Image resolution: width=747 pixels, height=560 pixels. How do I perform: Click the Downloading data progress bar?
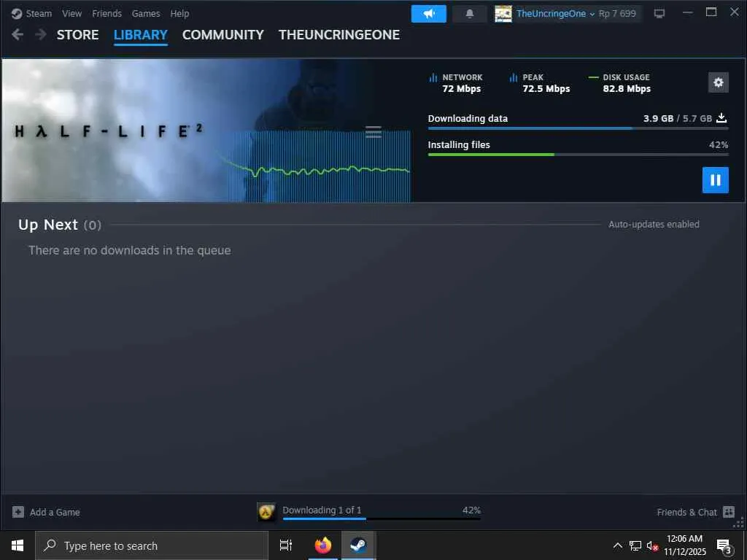click(x=578, y=128)
